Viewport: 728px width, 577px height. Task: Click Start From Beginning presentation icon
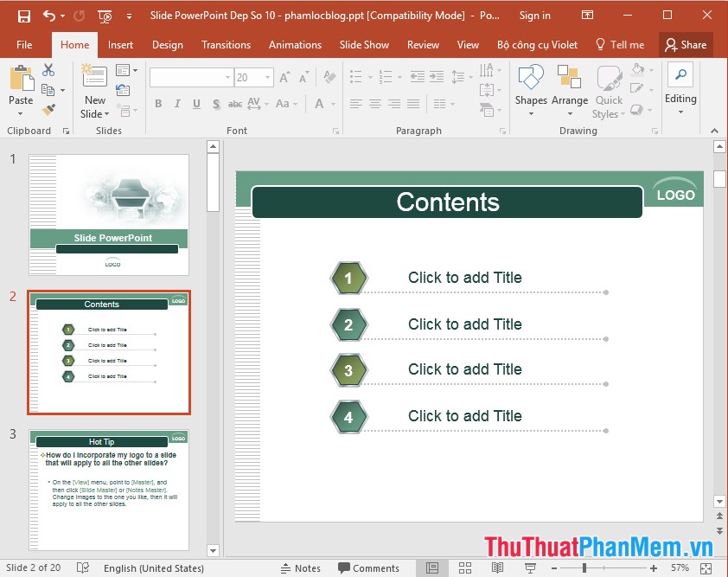click(103, 15)
